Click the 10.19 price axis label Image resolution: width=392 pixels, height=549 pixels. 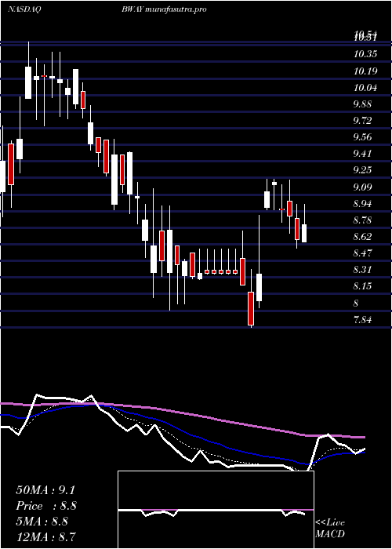pos(365,71)
